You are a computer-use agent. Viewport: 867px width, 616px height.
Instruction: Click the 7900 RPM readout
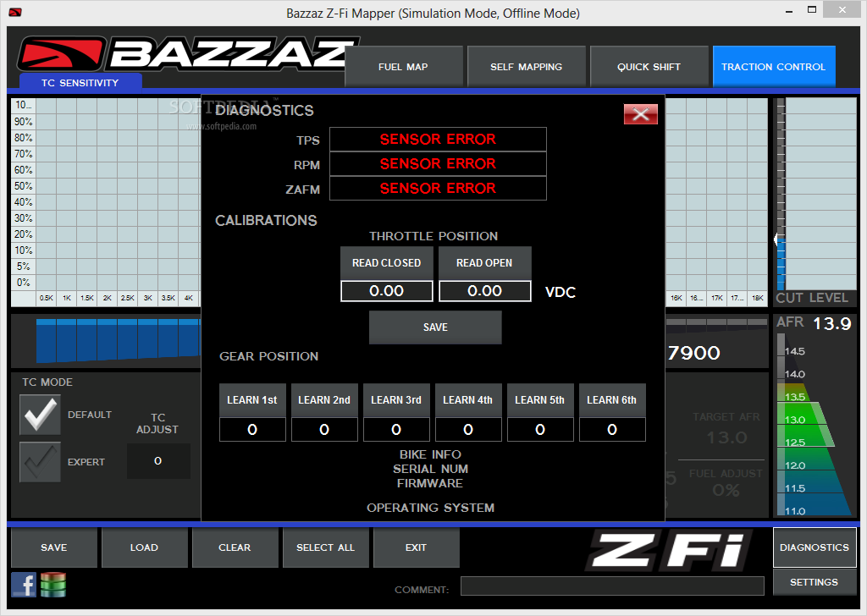(694, 353)
